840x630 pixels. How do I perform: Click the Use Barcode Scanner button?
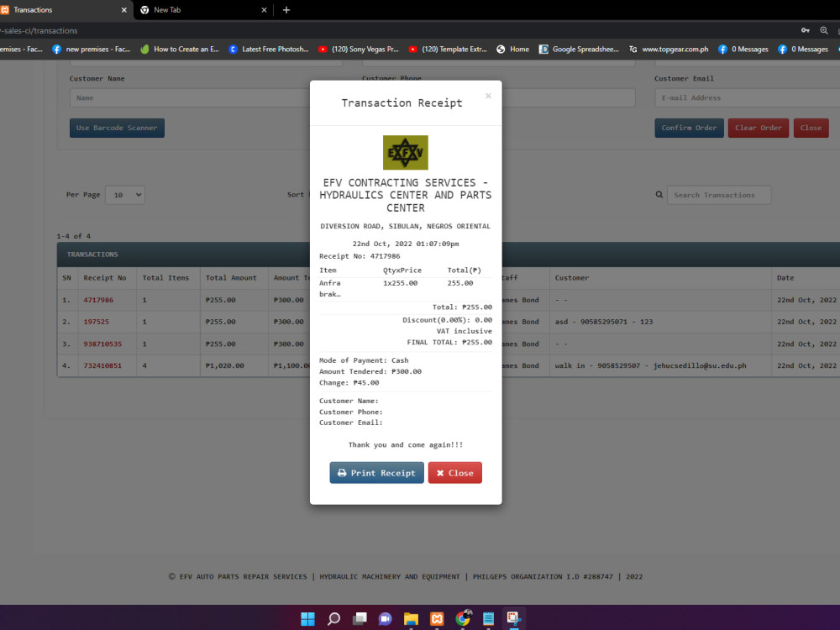pos(117,128)
